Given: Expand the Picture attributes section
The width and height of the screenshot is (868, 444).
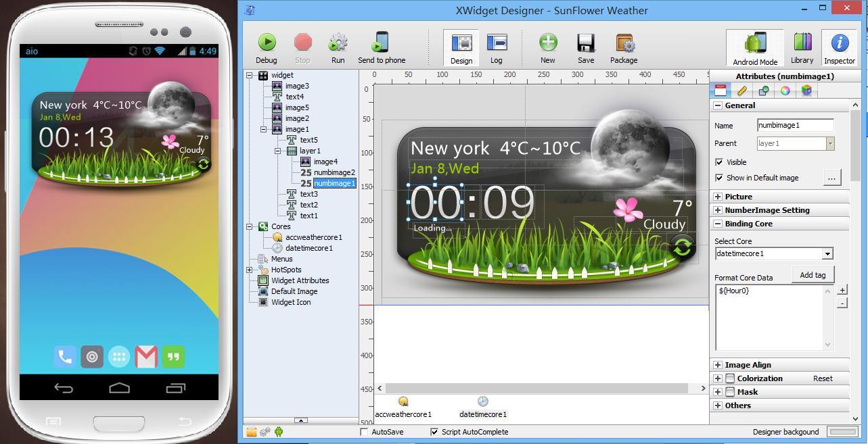Looking at the screenshot, I should pyautogui.click(x=718, y=197).
